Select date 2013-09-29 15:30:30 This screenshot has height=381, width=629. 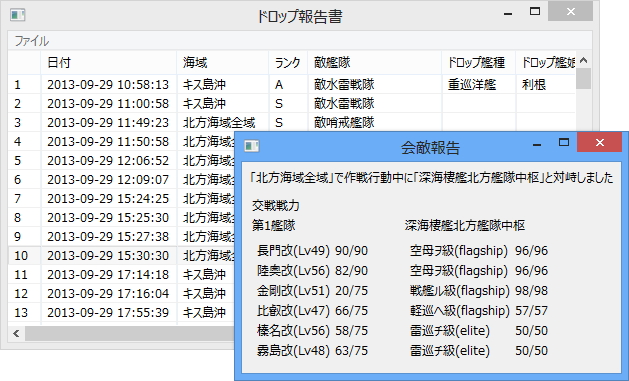[x=108, y=255]
